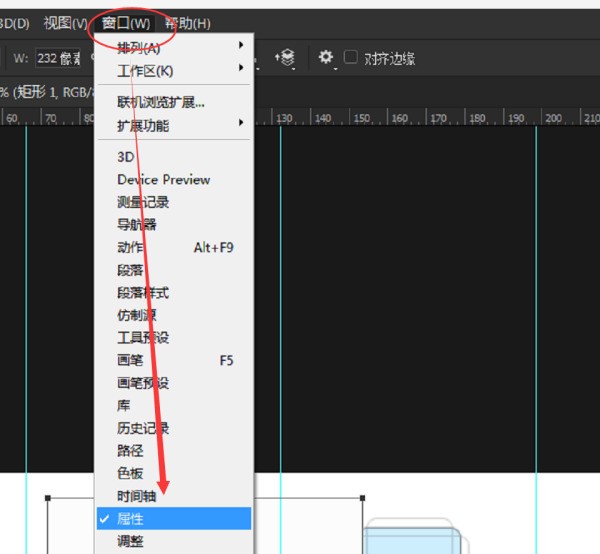Image resolution: width=600 pixels, height=554 pixels.
Task: Enable the 对齐边缘 checkbox
Action: pyautogui.click(x=351, y=58)
